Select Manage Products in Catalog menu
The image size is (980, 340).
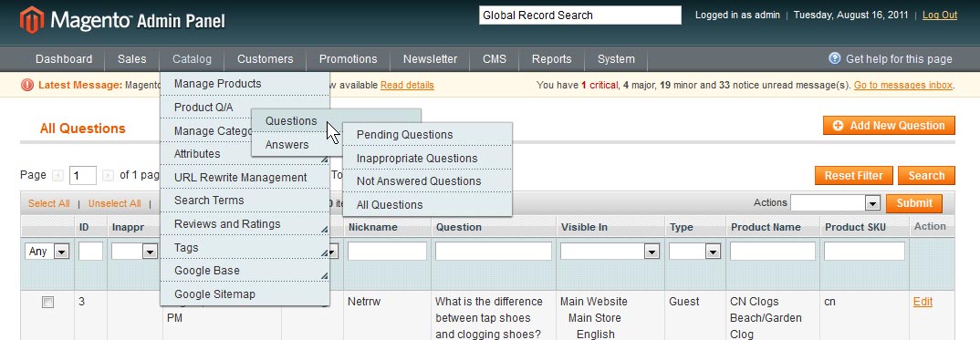[245, 84]
